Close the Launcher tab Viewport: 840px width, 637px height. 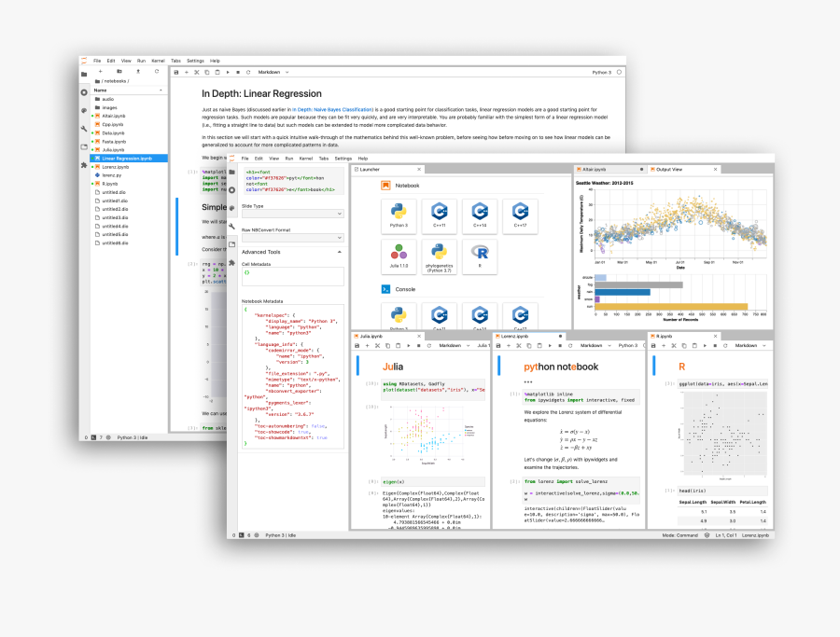[419, 170]
